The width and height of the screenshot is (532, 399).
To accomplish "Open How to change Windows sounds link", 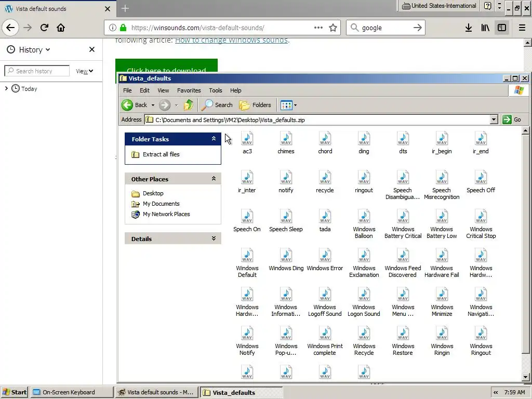I will [231, 41].
